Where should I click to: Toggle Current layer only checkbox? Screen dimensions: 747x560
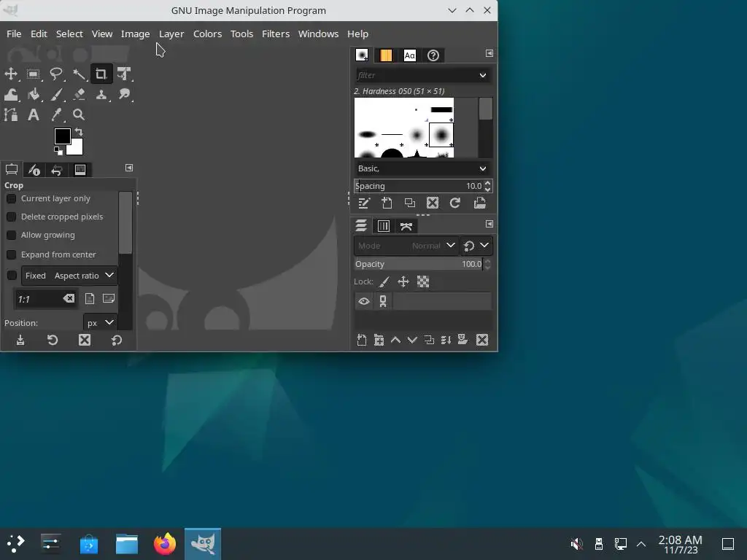click(12, 198)
